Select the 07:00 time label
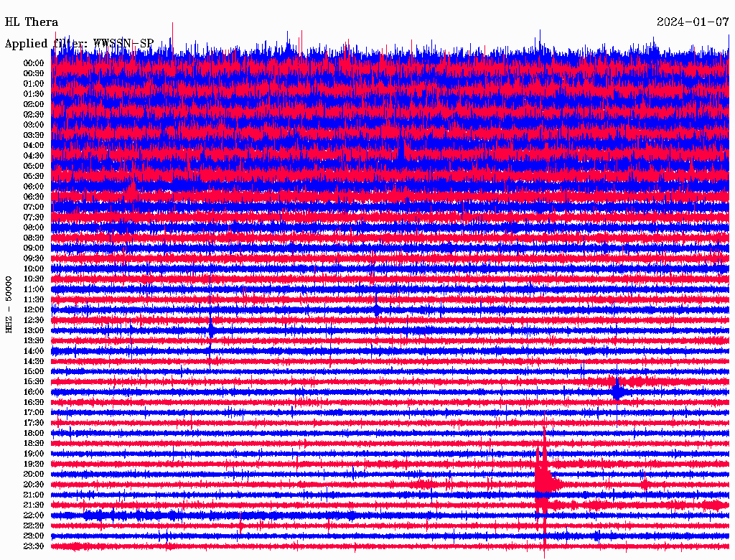Image resolution: width=735 pixels, height=560 pixels. pyautogui.click(x=34, y=207)
